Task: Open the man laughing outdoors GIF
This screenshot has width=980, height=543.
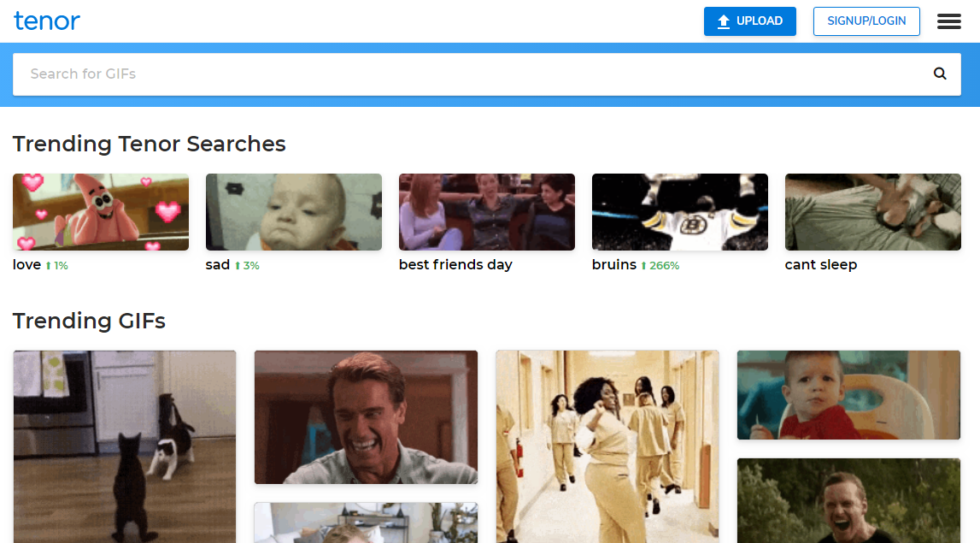Action: click(x=848, y=500)
